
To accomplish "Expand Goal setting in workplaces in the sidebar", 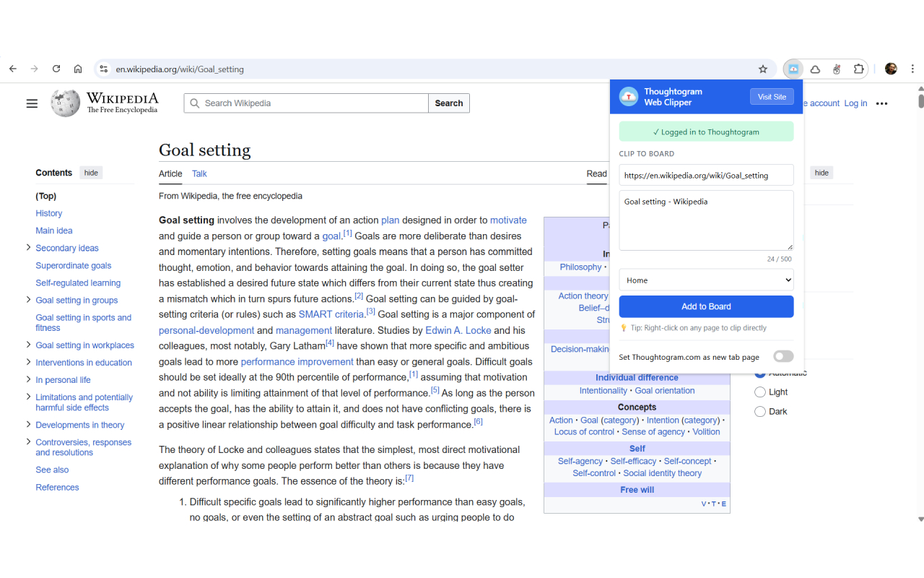I will click(x=29, y=345).
